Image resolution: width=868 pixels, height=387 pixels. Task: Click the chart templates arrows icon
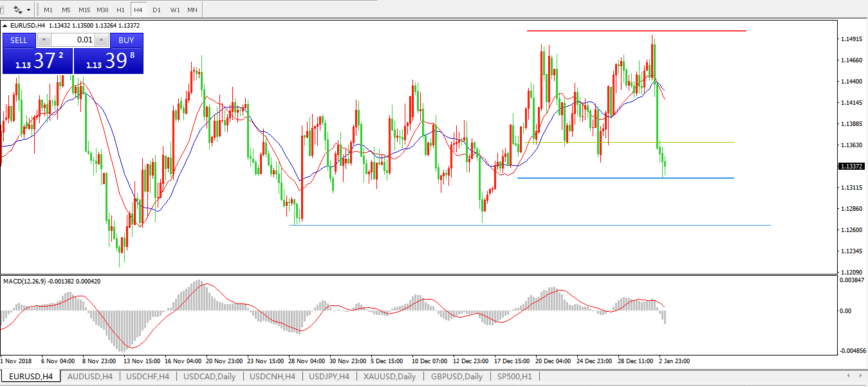pyautogui.click(x=18, y=10)
